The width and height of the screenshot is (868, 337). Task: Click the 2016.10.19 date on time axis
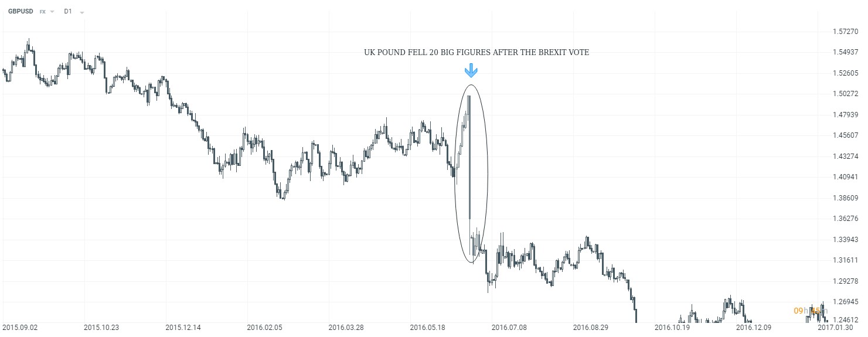(x=671, y=328)
